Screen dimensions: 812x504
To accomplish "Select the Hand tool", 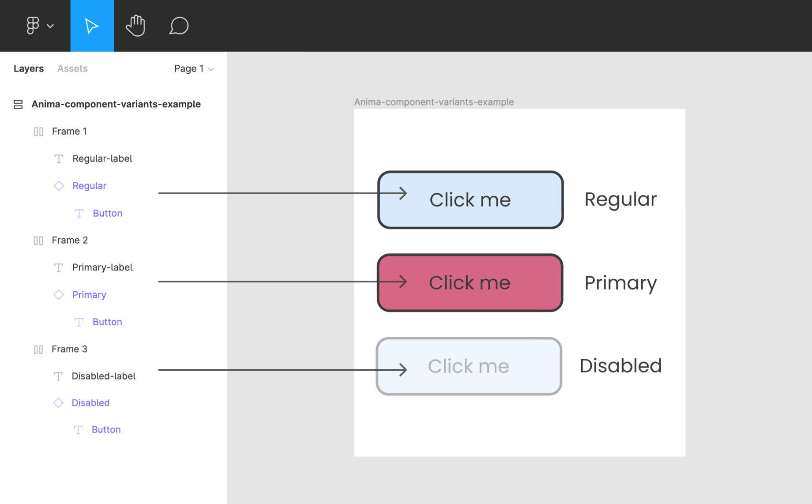I will click(135, 26).
